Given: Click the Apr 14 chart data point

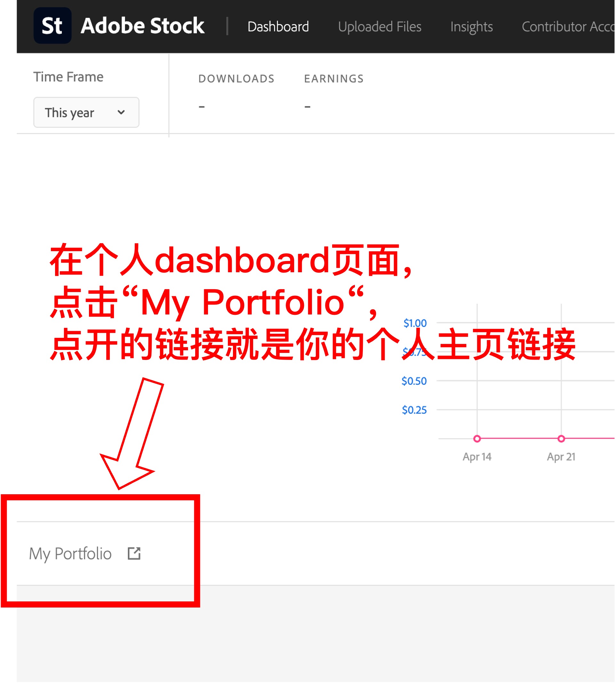Looking at the screenshot, I should coord(477,439).
